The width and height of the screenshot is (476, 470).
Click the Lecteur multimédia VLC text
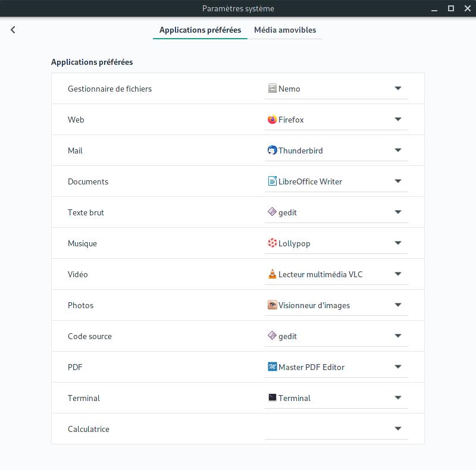pyautogui.click(x=321, y=274)
